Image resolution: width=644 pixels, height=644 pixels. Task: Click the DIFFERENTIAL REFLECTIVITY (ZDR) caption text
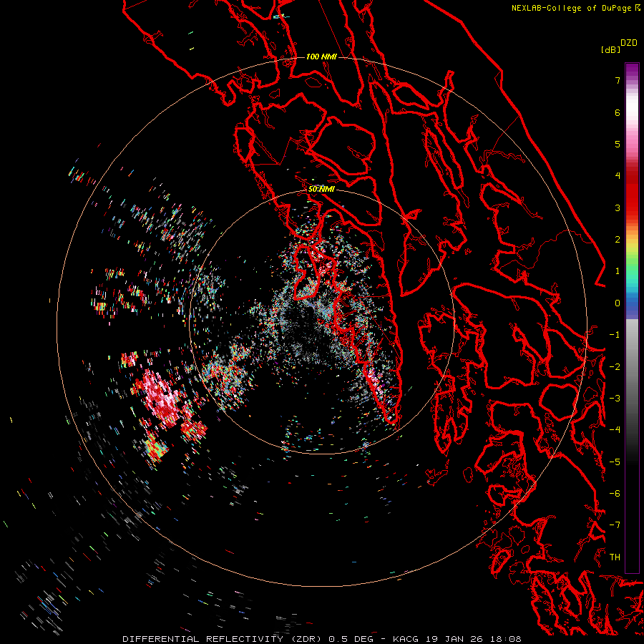coord(223,639)
